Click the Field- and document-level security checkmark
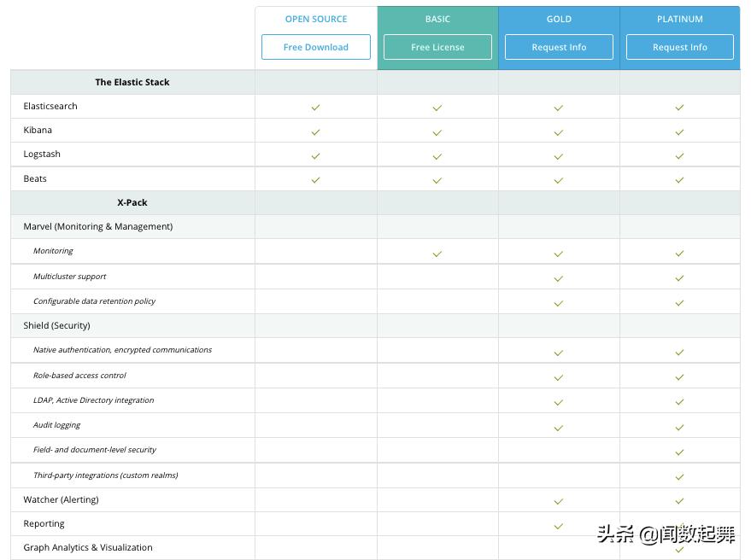The image size is (751, 560). tap(679, 452)
